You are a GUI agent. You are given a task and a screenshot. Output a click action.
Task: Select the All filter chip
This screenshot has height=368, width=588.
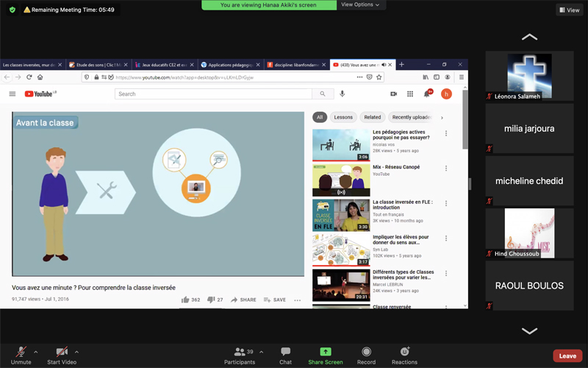[320, 117]
